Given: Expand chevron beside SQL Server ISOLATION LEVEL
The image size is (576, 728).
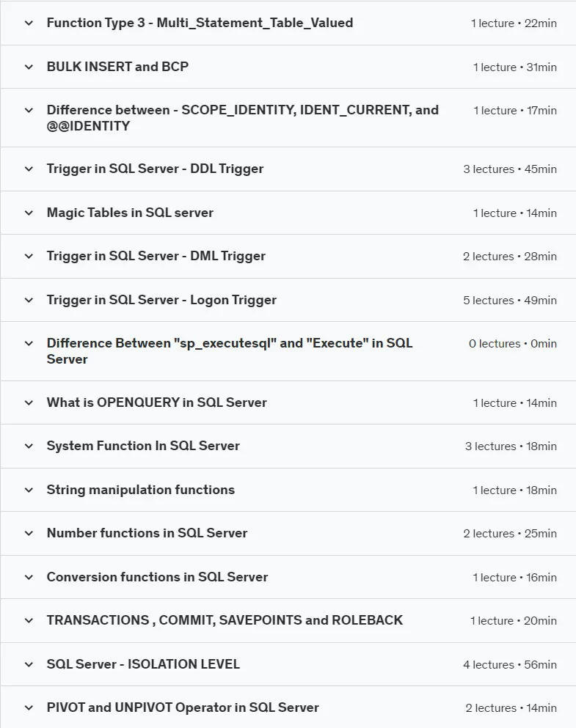Looking at the screenshot, I should click(29, 665).
